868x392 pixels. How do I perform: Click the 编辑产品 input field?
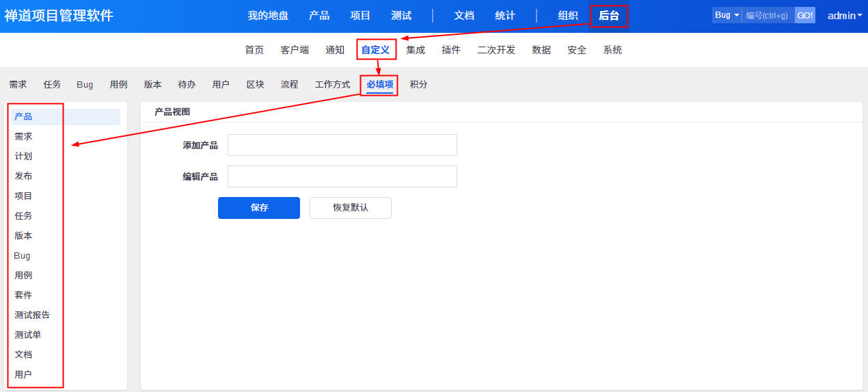[342, 177]
